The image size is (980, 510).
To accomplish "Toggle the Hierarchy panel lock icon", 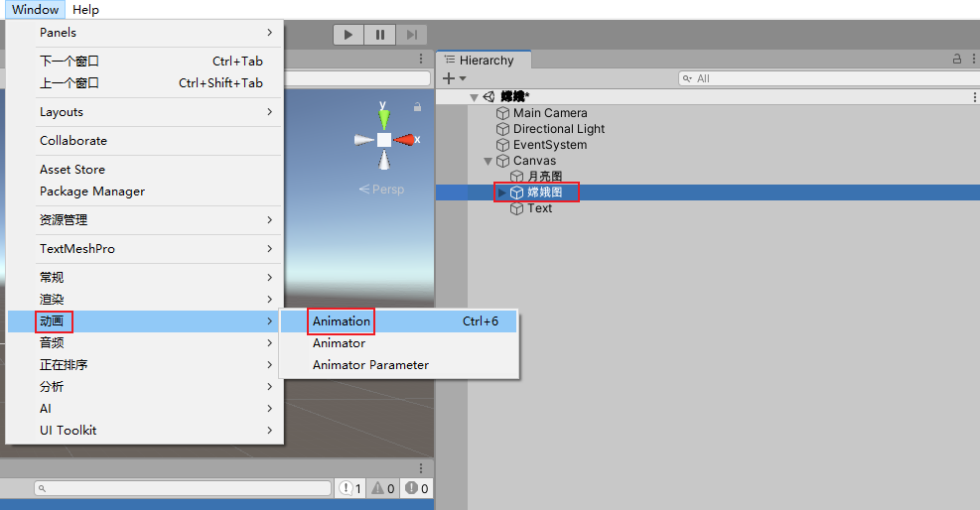I will click(957, 59).
